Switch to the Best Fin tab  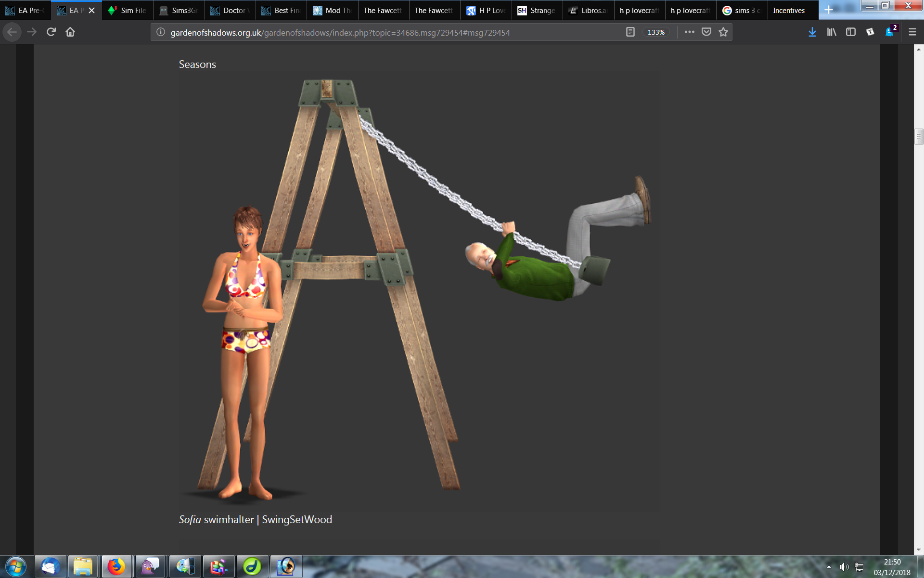click(x=281, y=10)
